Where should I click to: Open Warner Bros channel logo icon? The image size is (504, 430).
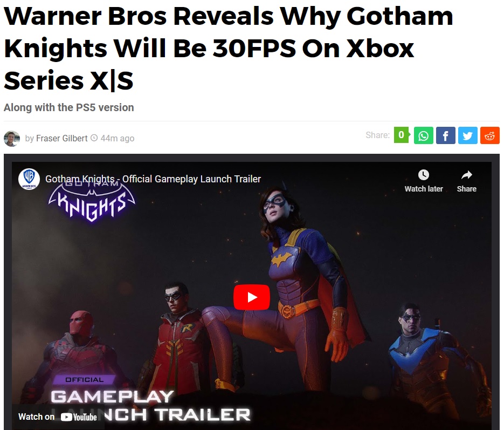coord(29,179)
